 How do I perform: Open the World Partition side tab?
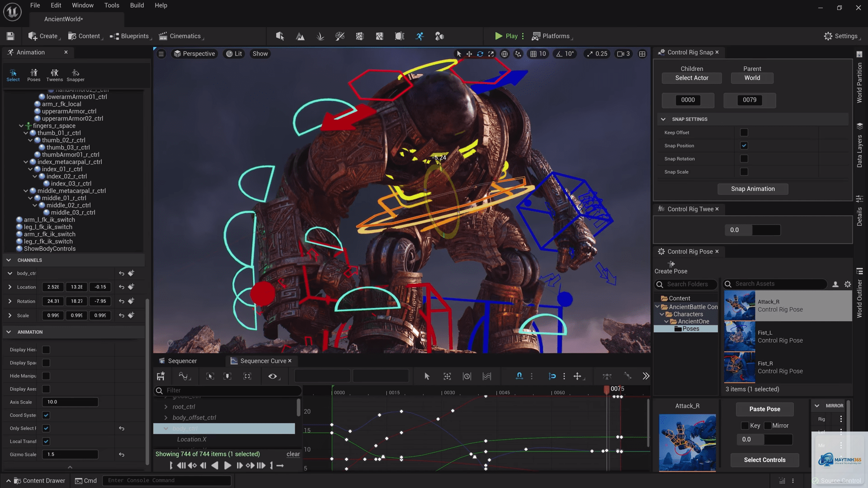click(x=859, y=78)
